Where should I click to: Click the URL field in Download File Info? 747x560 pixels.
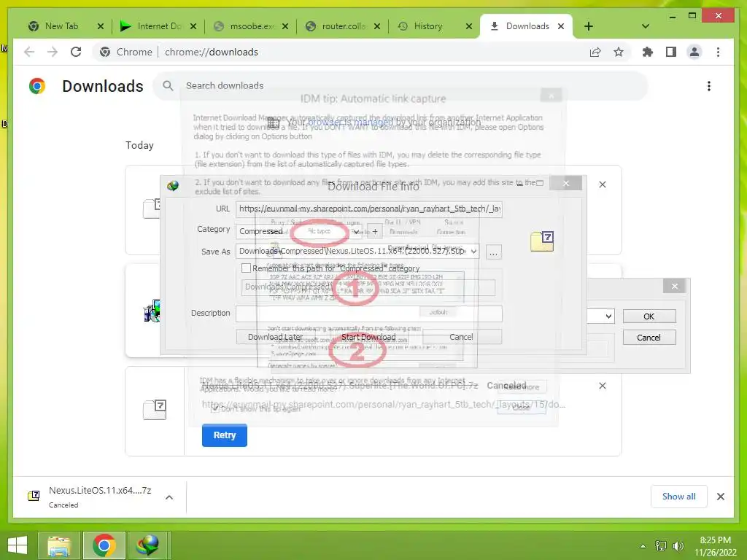[368, 209]
